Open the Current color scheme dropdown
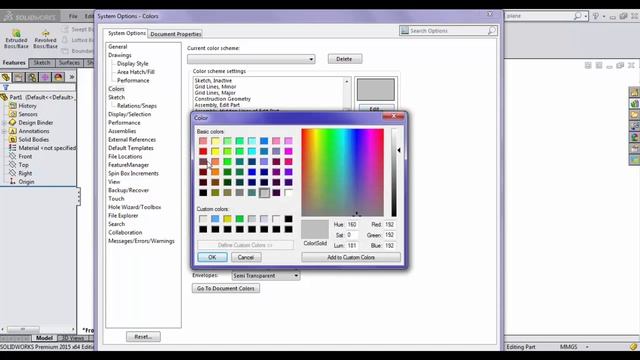Image resolution: width=640 pixels, height=360 pixels. click(x=251, y=59)
